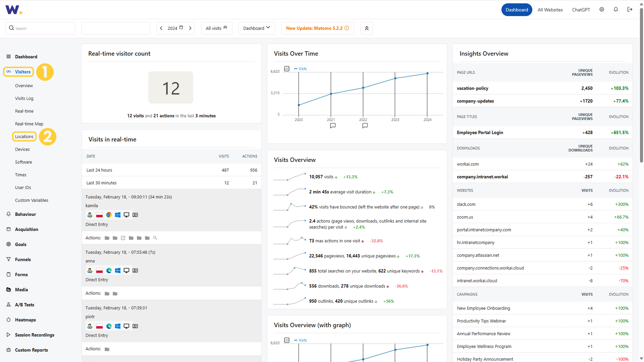Screen dimensions: 644x362
Task: Click the Heatmaps flame icon in sidebar
Action: point(9,320)
